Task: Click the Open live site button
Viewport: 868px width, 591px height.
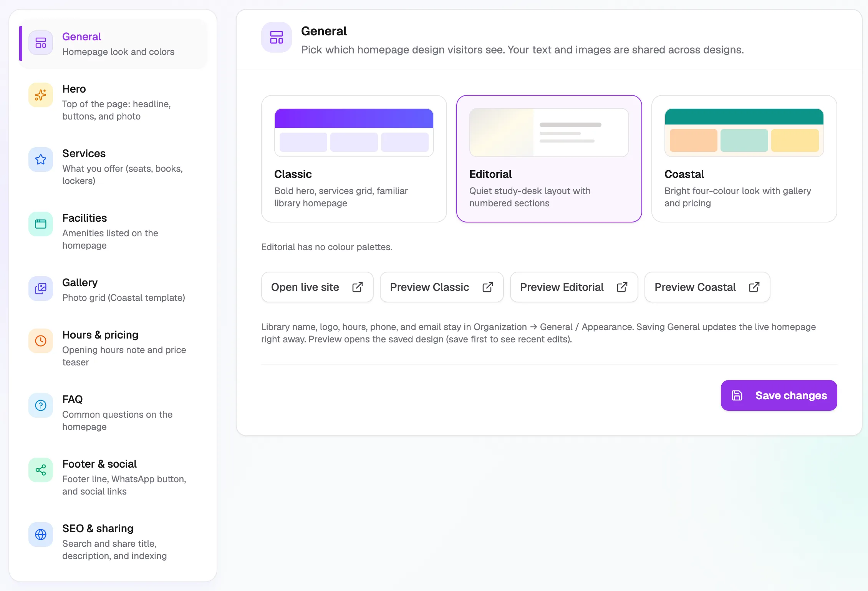Action: click(317, 287)
